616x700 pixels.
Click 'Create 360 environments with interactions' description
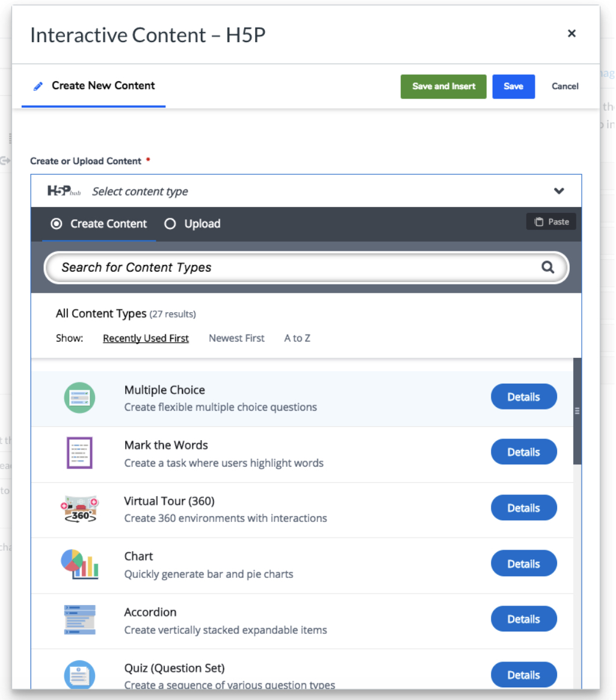click(x=226, y=518)
